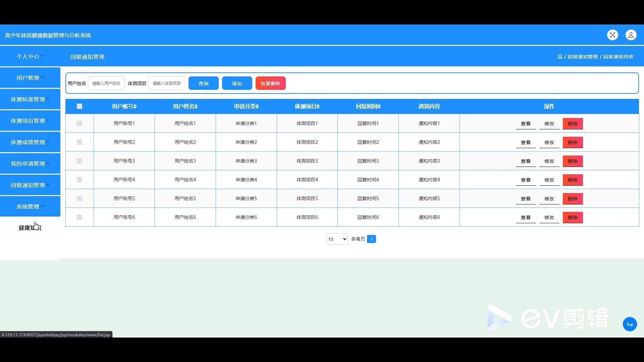Sort table by 申请分类 column arrows

pyautogui.click(x=257, y=107)
